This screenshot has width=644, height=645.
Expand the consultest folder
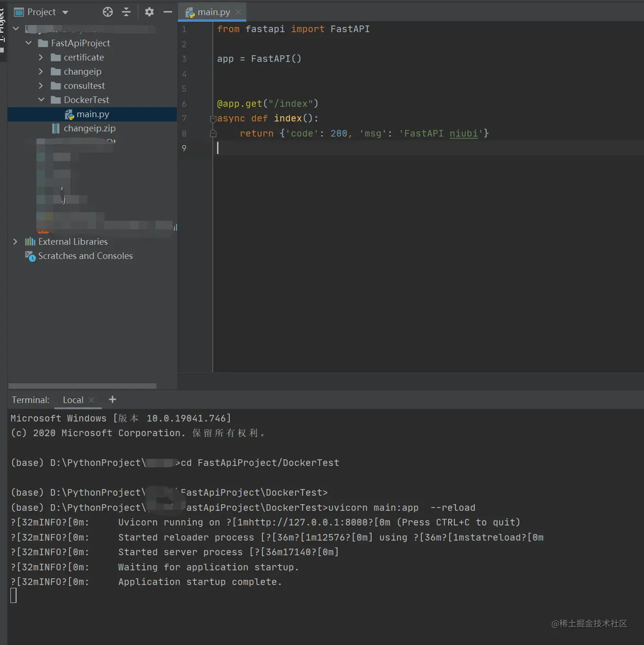pyautogui.click(x=41, y=86)
